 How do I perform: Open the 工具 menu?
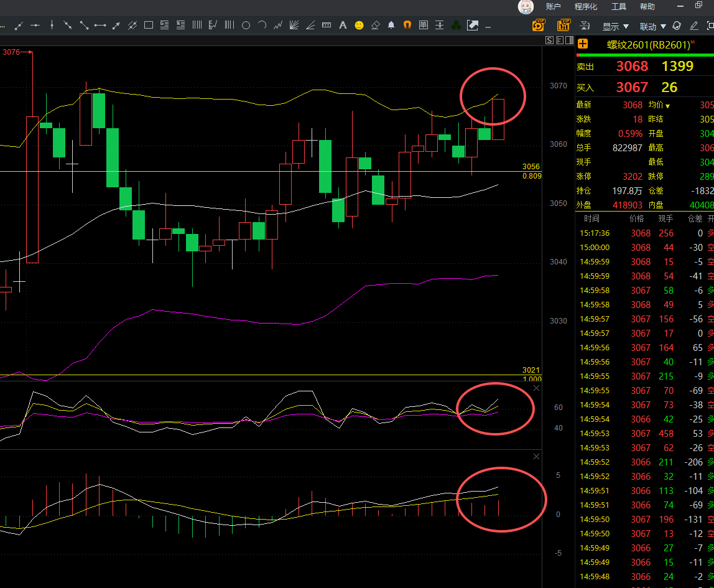coord(618,6)
